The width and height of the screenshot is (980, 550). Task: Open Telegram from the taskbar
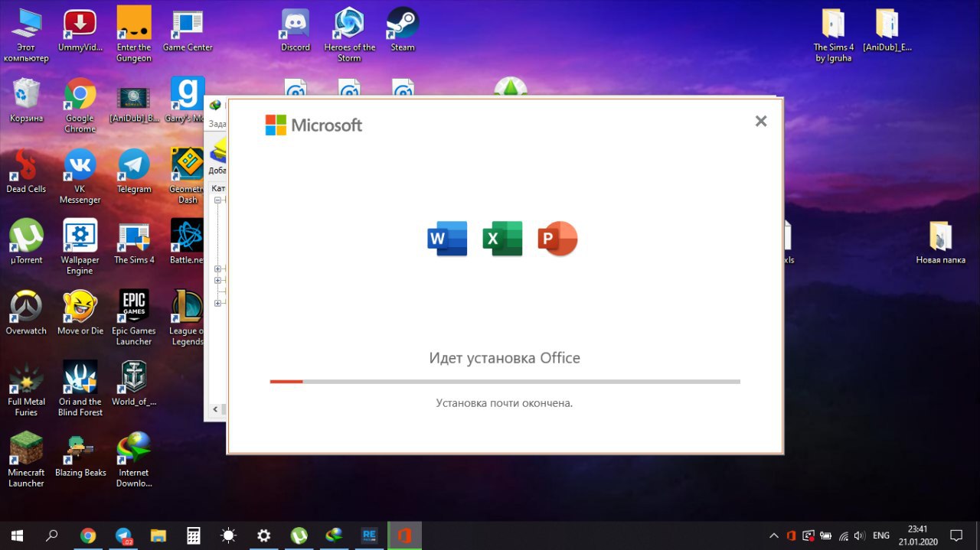coord(123,535)
